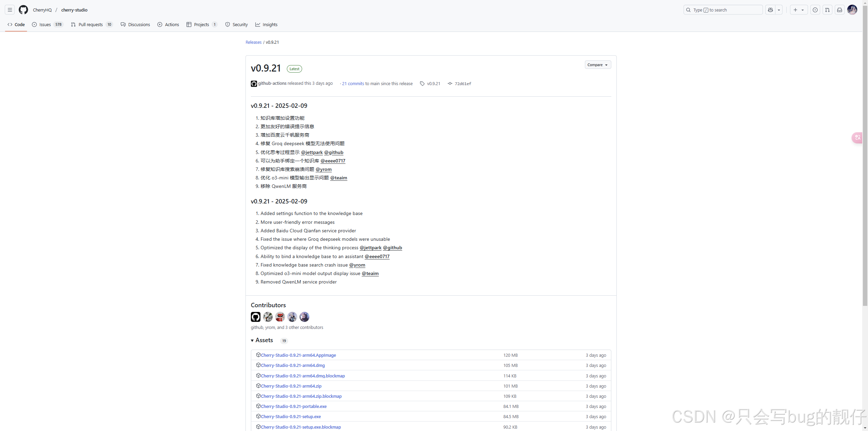Expand the Compare dropdown
The width and height of the screenshot is (868, 431).
point(597,65)
